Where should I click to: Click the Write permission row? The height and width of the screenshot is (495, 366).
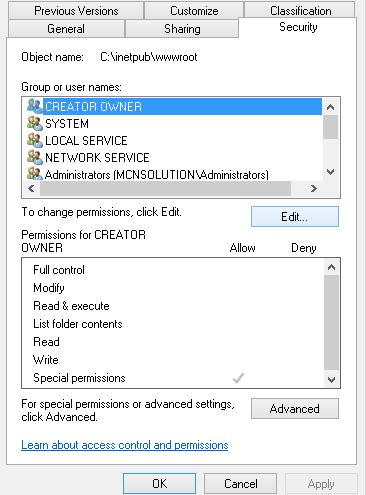(173, 360)
